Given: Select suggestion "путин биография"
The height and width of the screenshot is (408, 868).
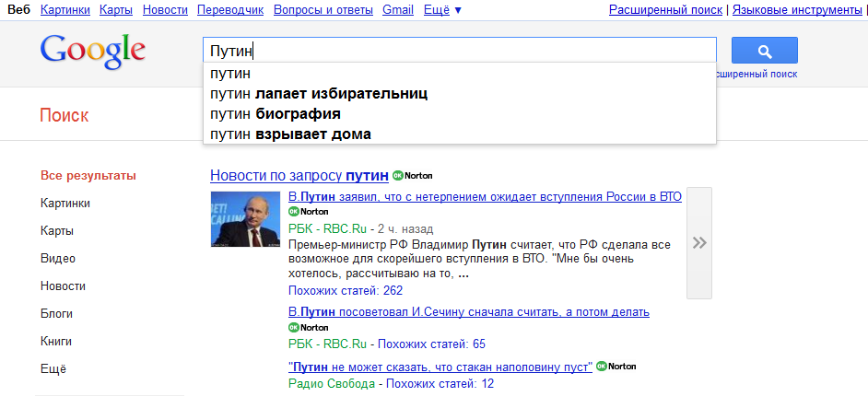Looking at the screenshot, I should [275, 114].
